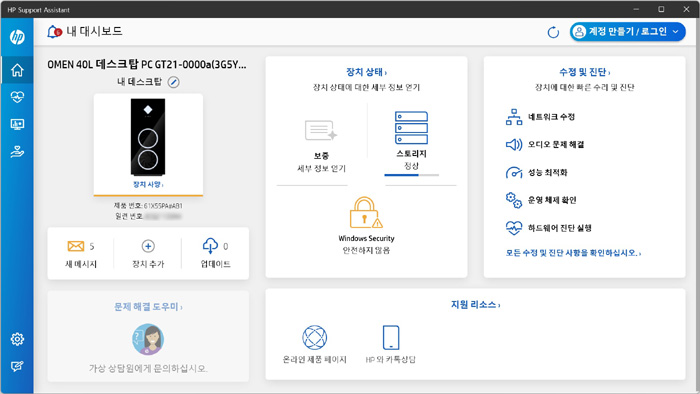Open HP KakaoTalk chat phone icon
Screen dimensions: 700x394
pos(391,337)
